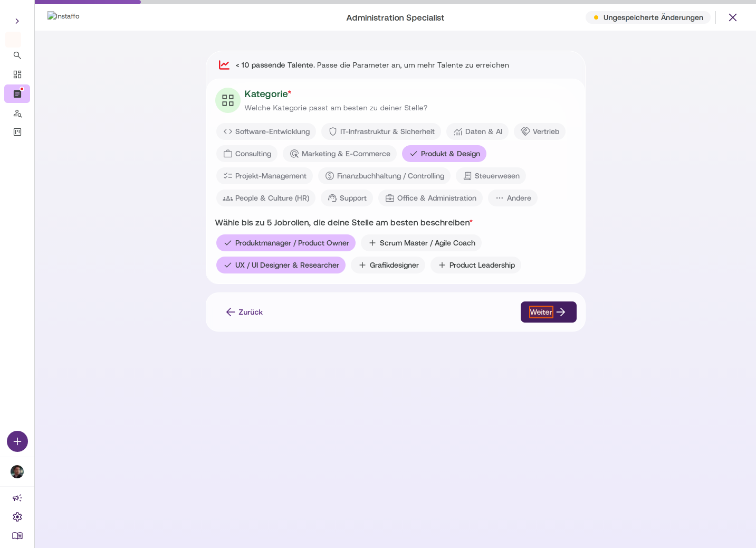Expand the sidebar with the chevron arrow
This screenshot has width=756, height=548.
coord(17,21)
